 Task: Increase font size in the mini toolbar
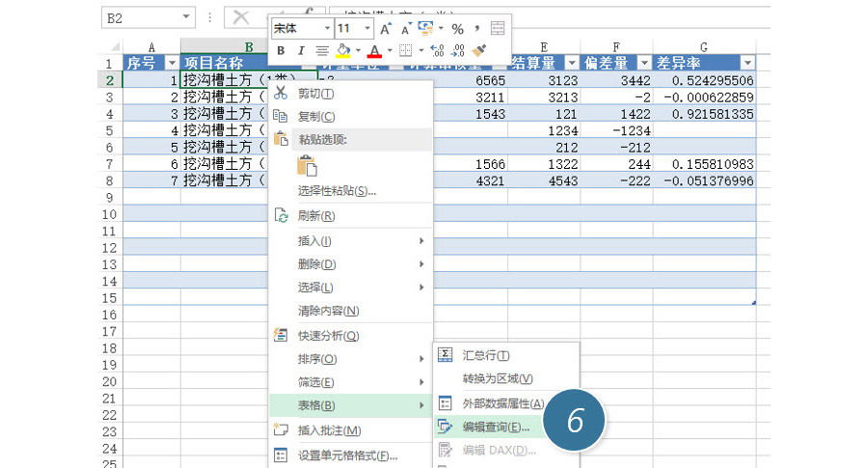[x=386, y=29]
